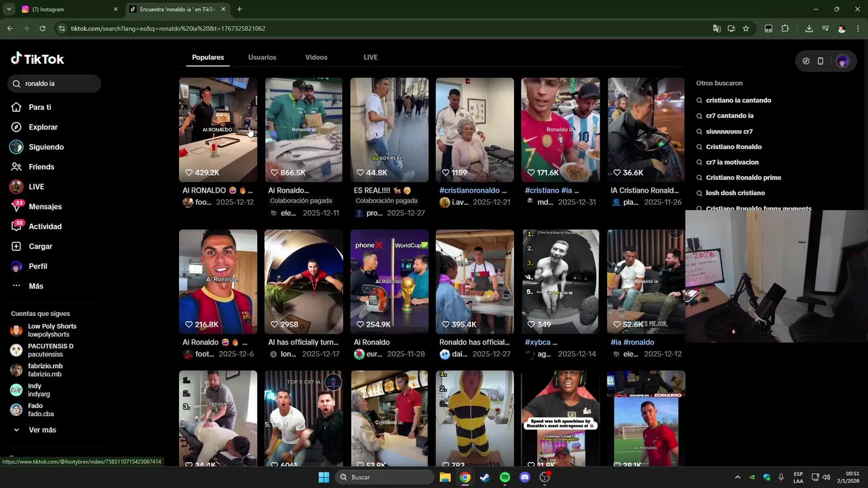Open 'SU SOY REAL' video with 44.8K likes
Viewport: 868px width, 488px height.
pos(389,129)
